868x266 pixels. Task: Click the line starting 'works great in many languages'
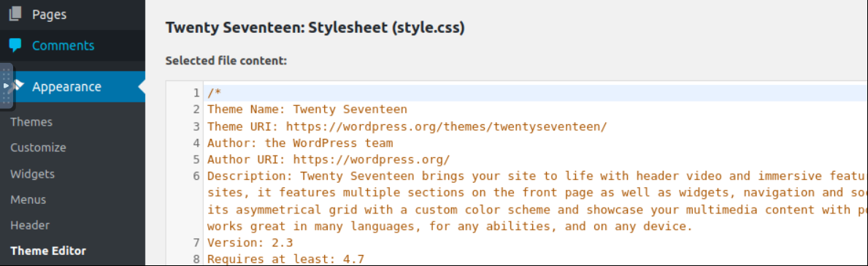click(450, 226)
